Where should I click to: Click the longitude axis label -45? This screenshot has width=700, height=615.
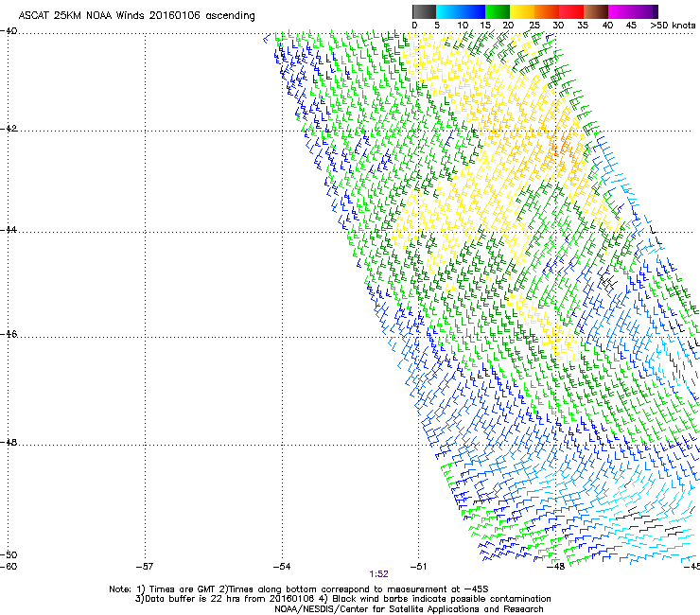(x=691, y=567)
